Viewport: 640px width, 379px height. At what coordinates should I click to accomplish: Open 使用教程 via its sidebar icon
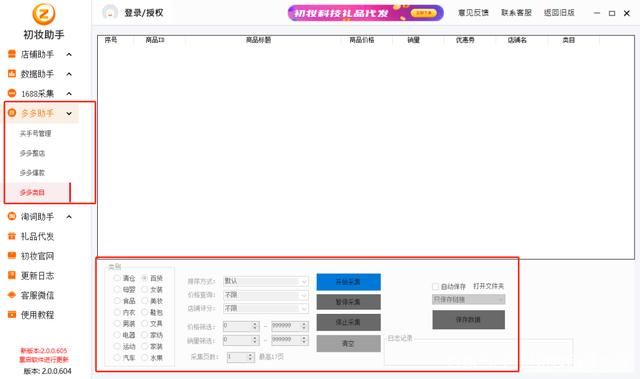point(12,315)
